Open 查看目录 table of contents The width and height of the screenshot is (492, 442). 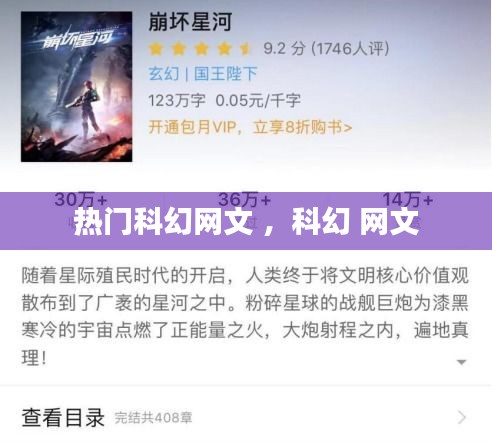tap(246, 417)
